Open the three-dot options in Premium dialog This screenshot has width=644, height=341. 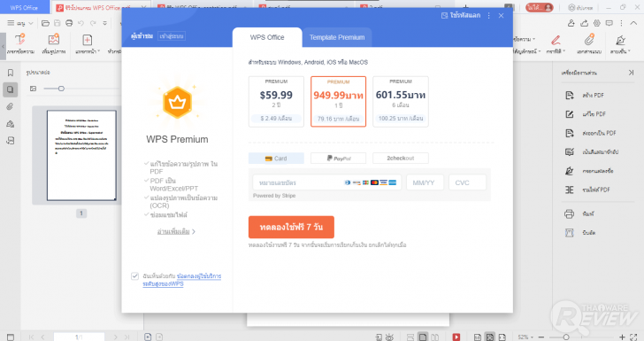(488, 16)
